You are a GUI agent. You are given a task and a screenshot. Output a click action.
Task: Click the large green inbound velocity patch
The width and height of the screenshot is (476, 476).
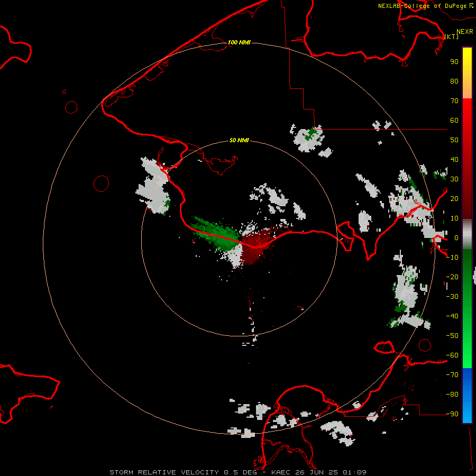point(218,234)
